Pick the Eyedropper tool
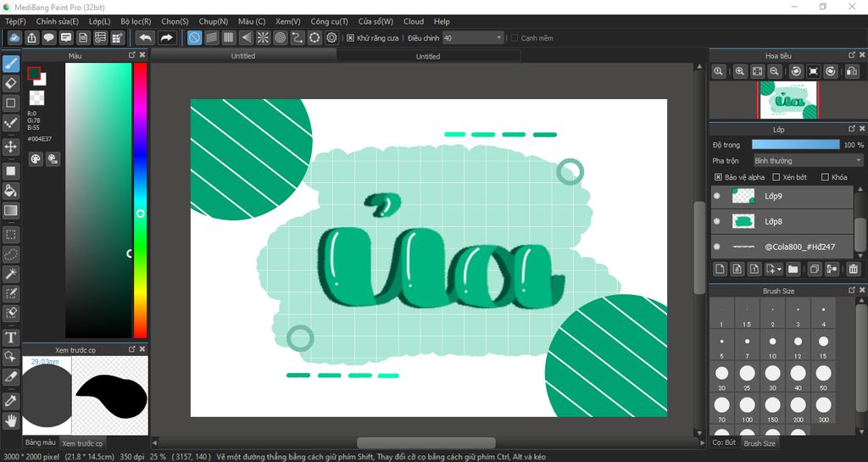Screen dimensions: 868x462 pyautogui.click(x=11, y=399)
